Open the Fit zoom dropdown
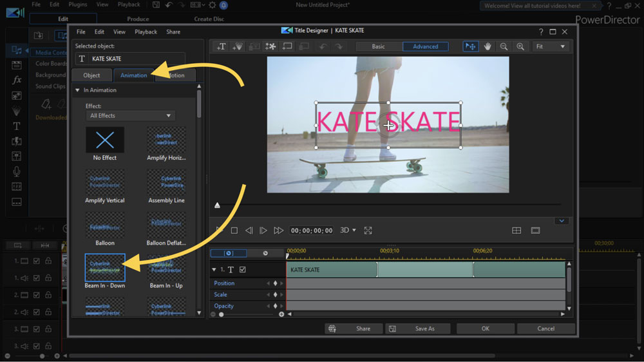The image size is (644, 362). pyautogui.click(x=551, y=46)
